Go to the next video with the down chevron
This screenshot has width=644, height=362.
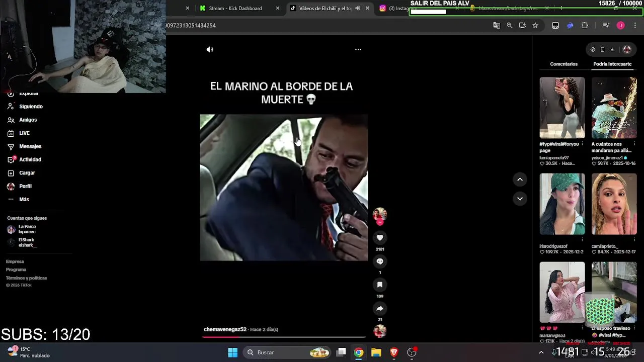[520, 199]
